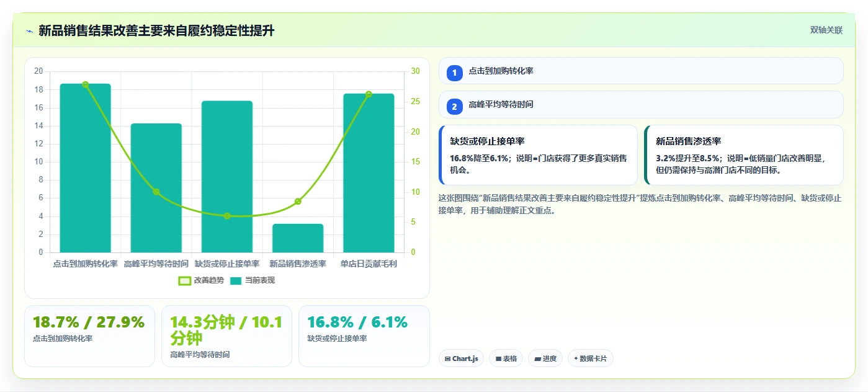Click the icon in the Chart.js chip
868x392 pixels.
(447, 359)
